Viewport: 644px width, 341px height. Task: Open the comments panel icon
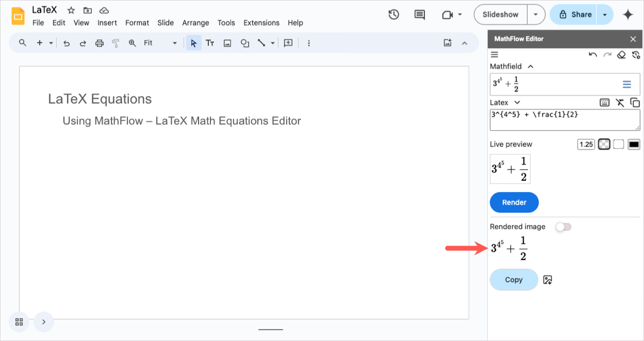tap(420, 15)
